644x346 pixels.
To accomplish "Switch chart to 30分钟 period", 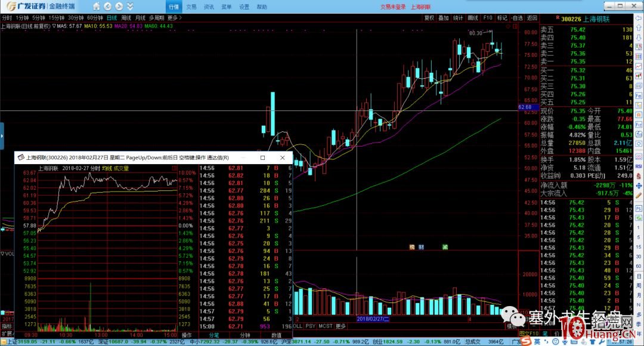I will click(x=76, y=18).
